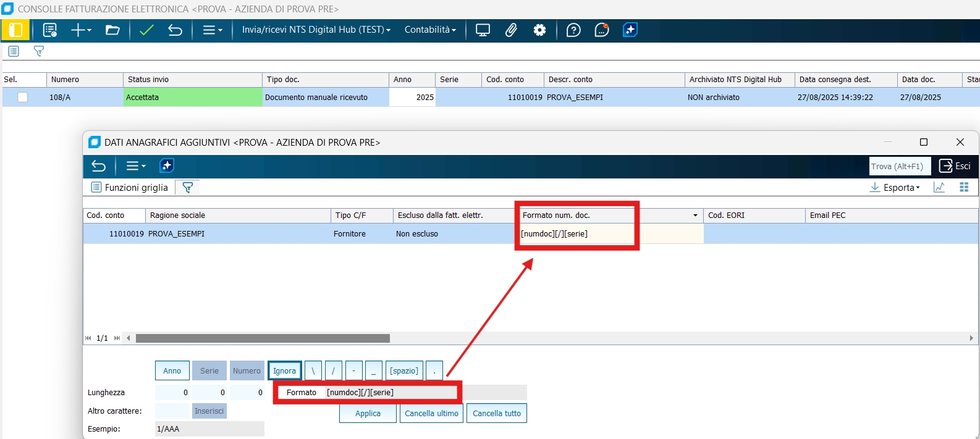Open the folder icon in main toolbar
The width and height of the screenshot is (980, 439).
[112, 30]
